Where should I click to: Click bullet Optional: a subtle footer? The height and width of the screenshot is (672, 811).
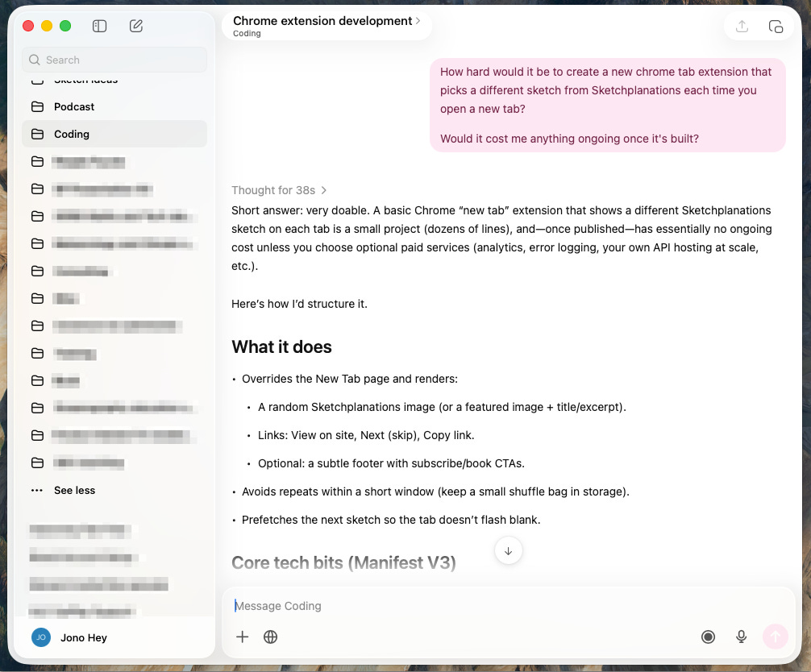point(391,463)
